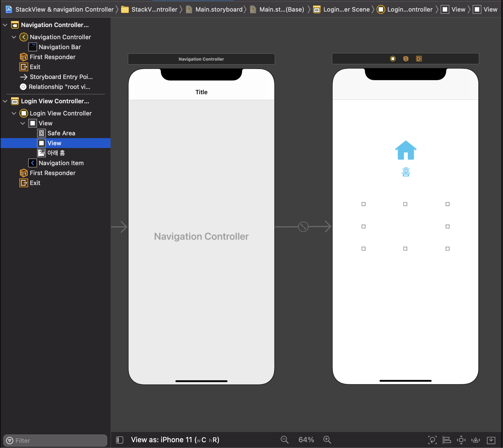Select the 홈 label on canvas

click(x=406, y=172)
